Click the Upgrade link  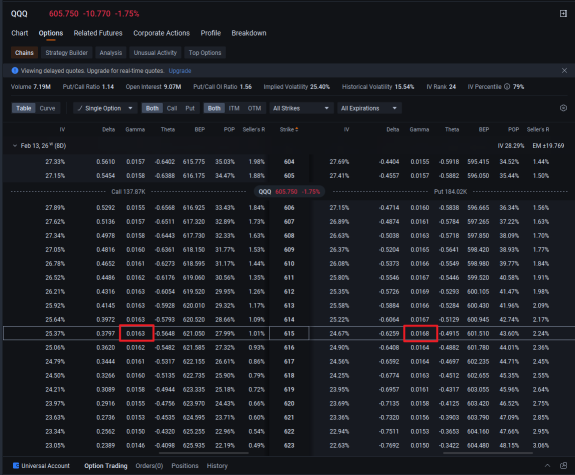180,70
